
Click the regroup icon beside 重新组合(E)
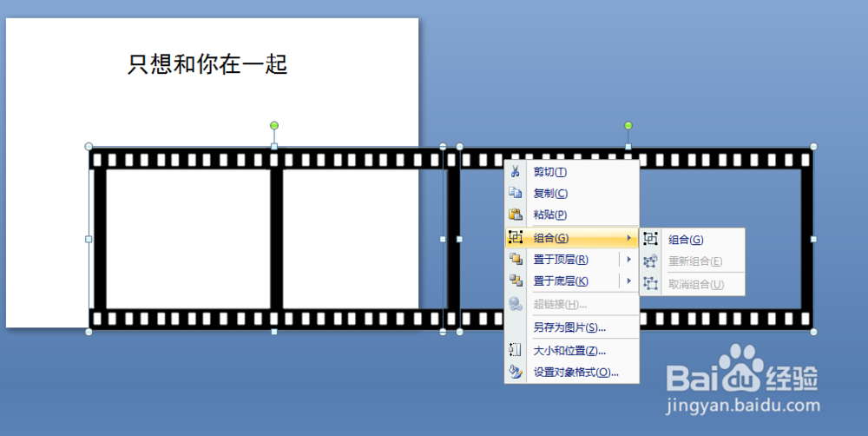tap(651, 261)
